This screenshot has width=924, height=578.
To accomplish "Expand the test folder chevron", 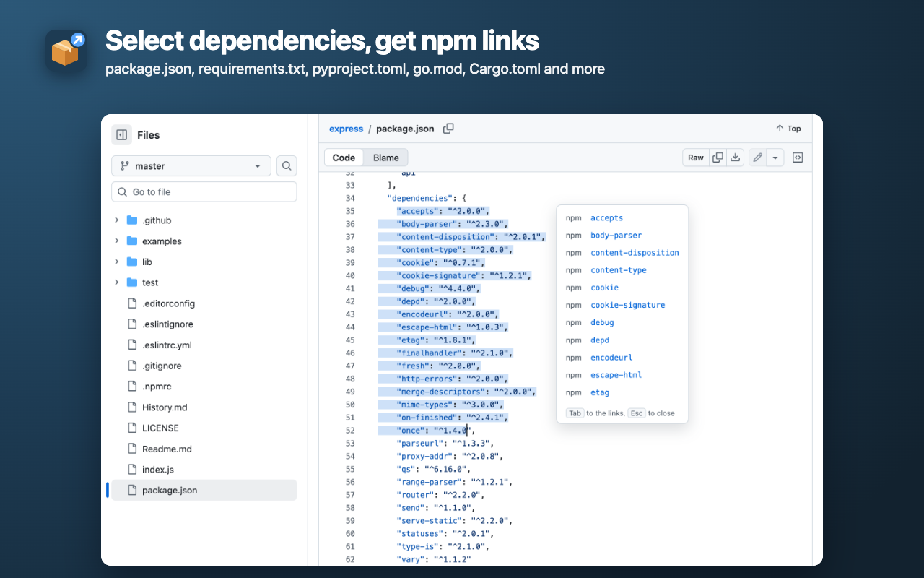I will 116,282.
